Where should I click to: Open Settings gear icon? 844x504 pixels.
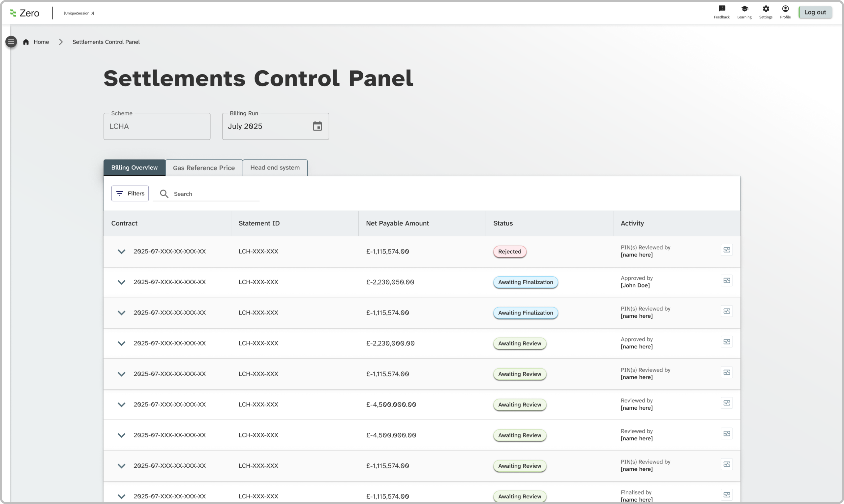tap(766, 9)
